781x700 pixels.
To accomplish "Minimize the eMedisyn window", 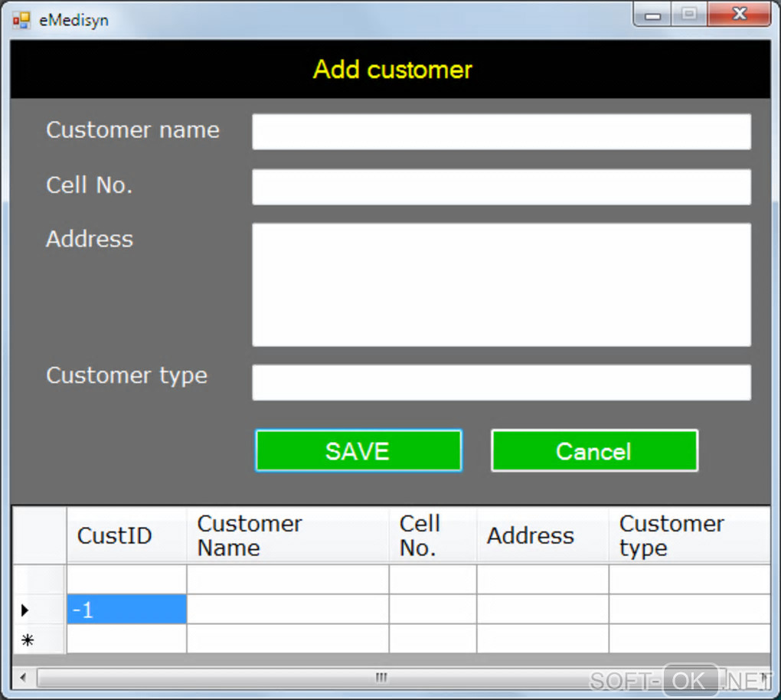I will click(652, 14).
